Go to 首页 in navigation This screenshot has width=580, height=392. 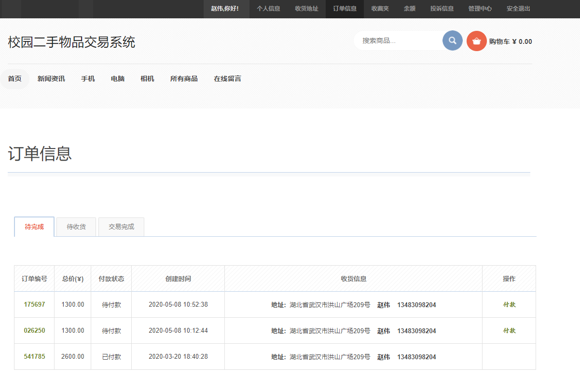coord(14,79)
